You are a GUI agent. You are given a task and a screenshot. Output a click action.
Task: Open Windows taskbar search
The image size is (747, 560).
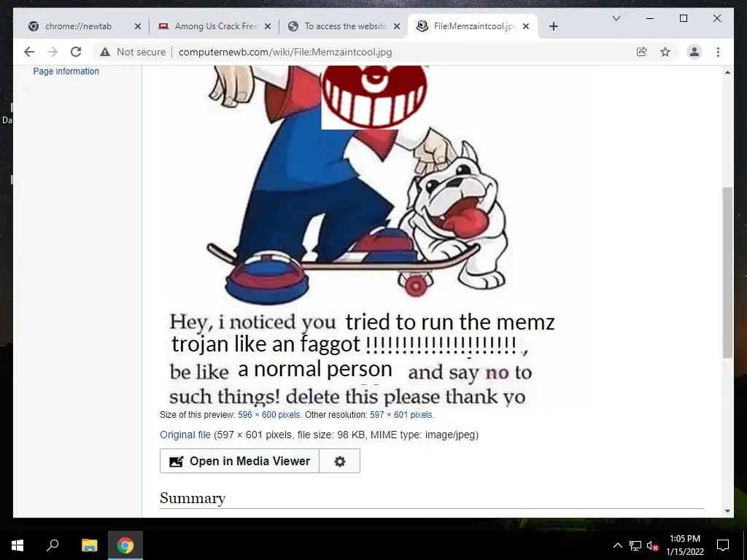(x=53, y=545)
